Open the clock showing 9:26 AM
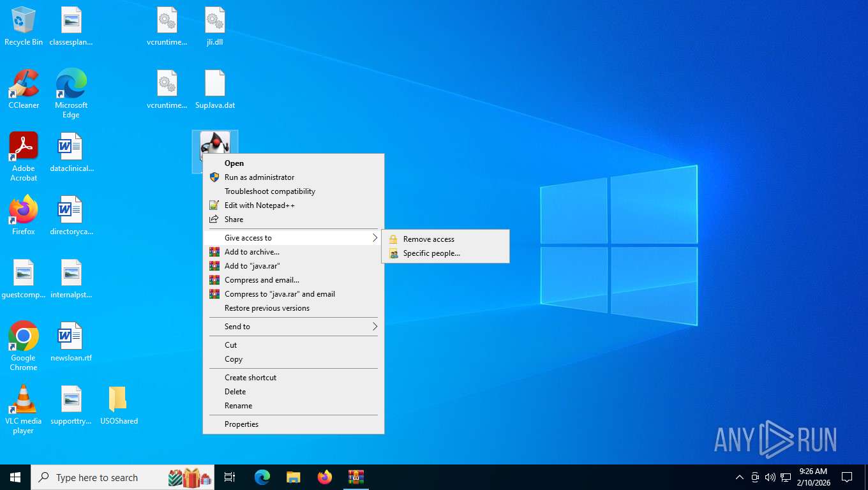The height and width of the screenshot is (490, 868). (x=812, y=477)
